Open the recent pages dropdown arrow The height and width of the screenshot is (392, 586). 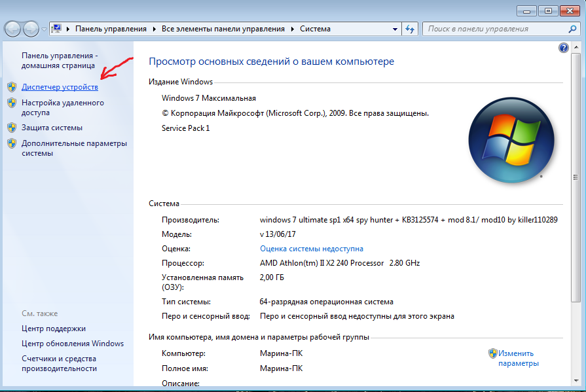pyautogui.click(x=44, y=29)
